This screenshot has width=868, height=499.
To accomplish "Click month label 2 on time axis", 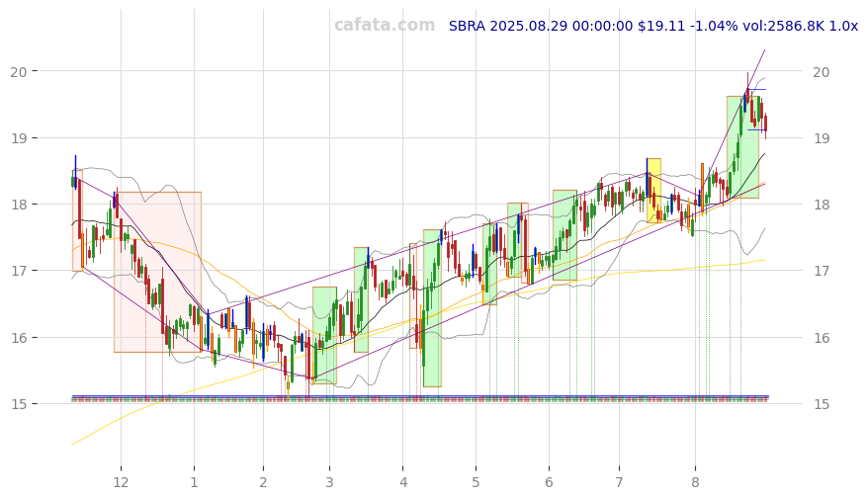I will (263, 482).
